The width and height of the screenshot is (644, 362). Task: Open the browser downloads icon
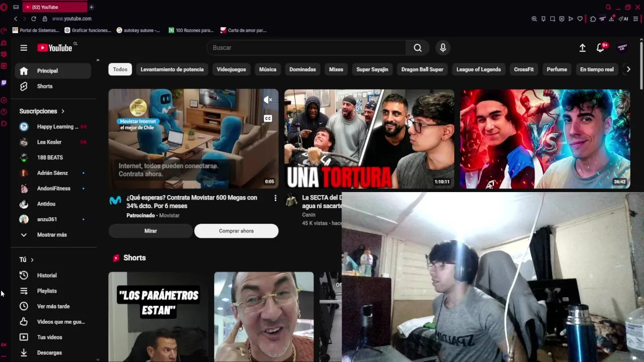tap(612, 19)
